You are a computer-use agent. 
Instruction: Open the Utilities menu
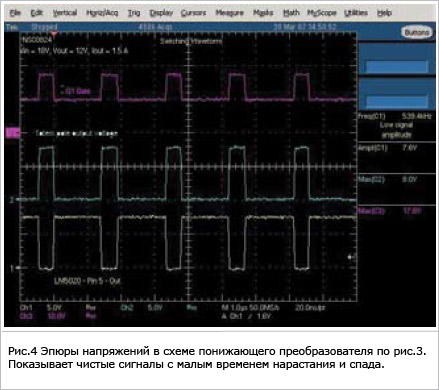(356, 13)
